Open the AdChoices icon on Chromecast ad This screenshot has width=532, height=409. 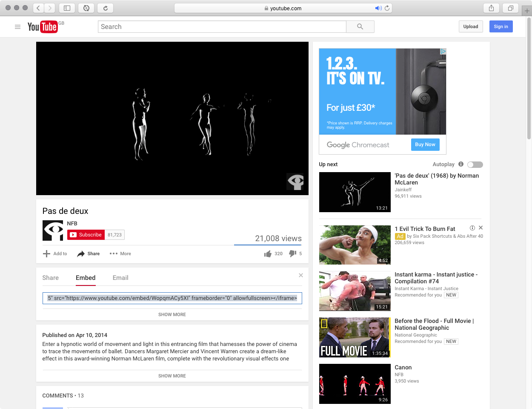[x=443, y=51]
